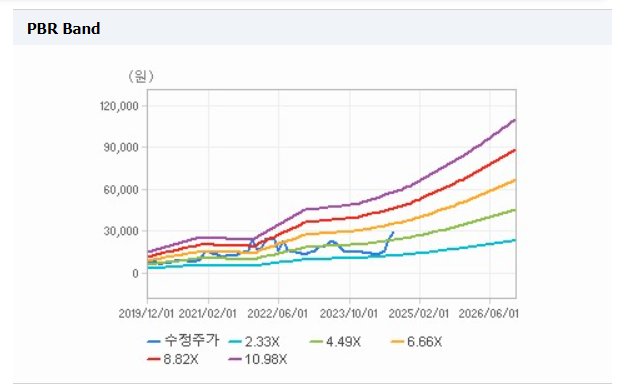Toggle the 8.82X legend entry
The height and width of the screenshot is (392, 619).
(173, 359)
